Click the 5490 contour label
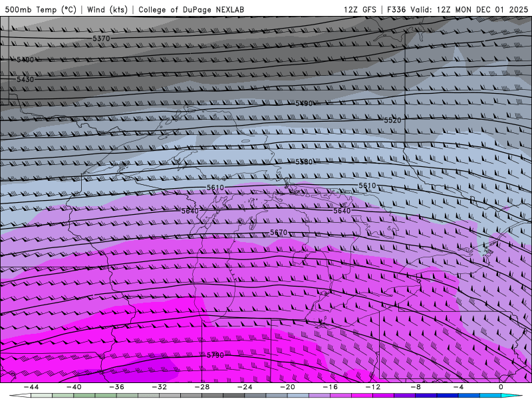 click(x=304, y=103)
